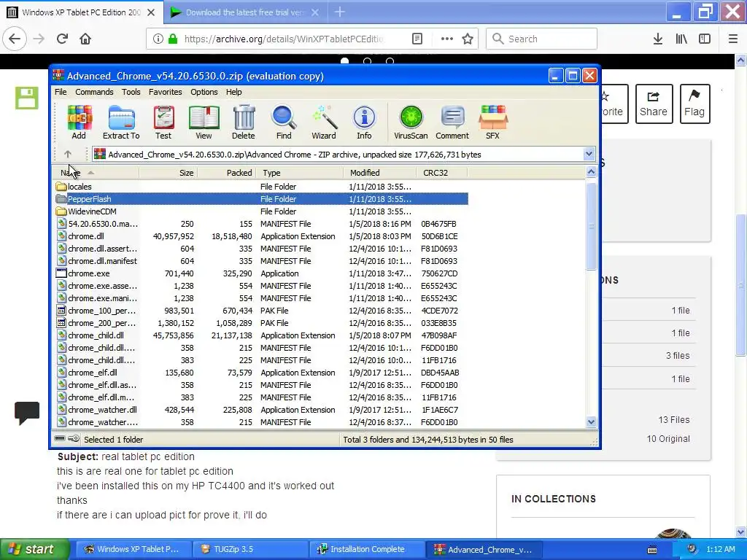Viewport: 747px width, 560px height.
Task: Open the Favorites menu
Action: coord(166,92)
